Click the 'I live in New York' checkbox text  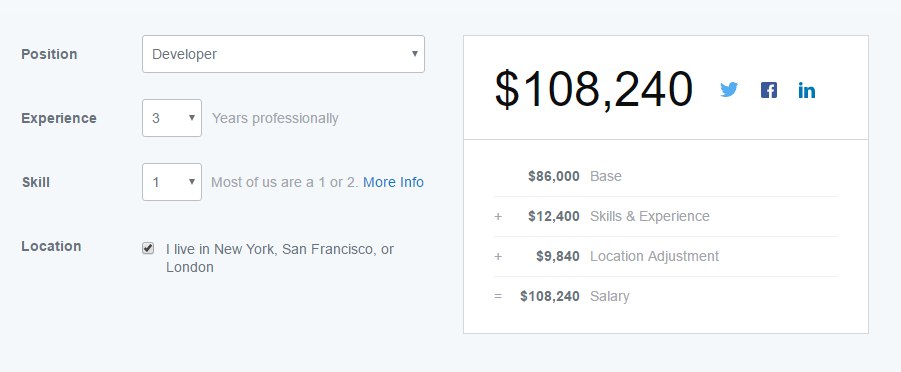pyautogui.click(x=280, y=258)
